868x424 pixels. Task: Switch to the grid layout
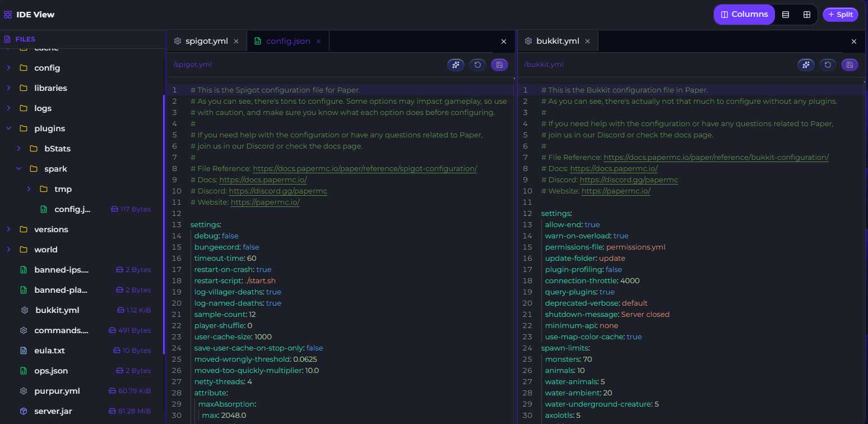click(807, 15)
